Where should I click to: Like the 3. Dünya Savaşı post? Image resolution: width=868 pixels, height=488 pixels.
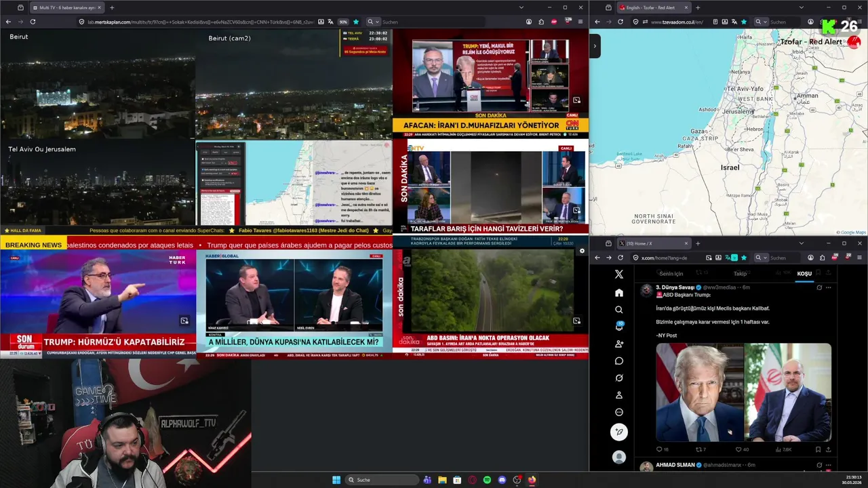(x=743, y=449)
